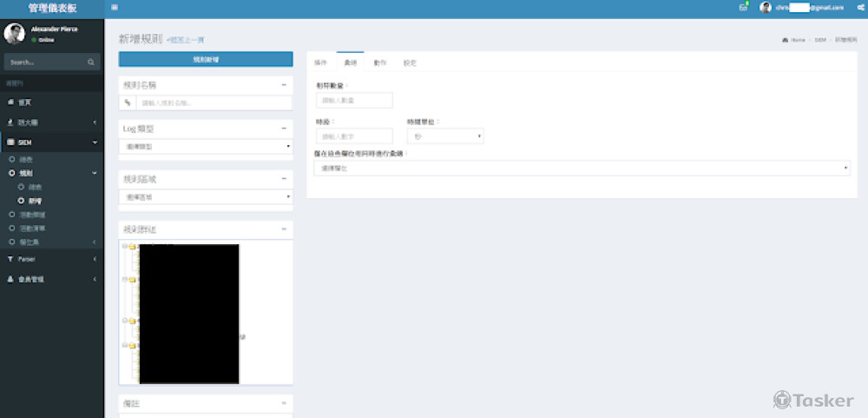Focus the 規則名稱 text input
Image resolution: width=868 pixels, height=418 pixels.
pyautogui.click(x=214, y=103)
